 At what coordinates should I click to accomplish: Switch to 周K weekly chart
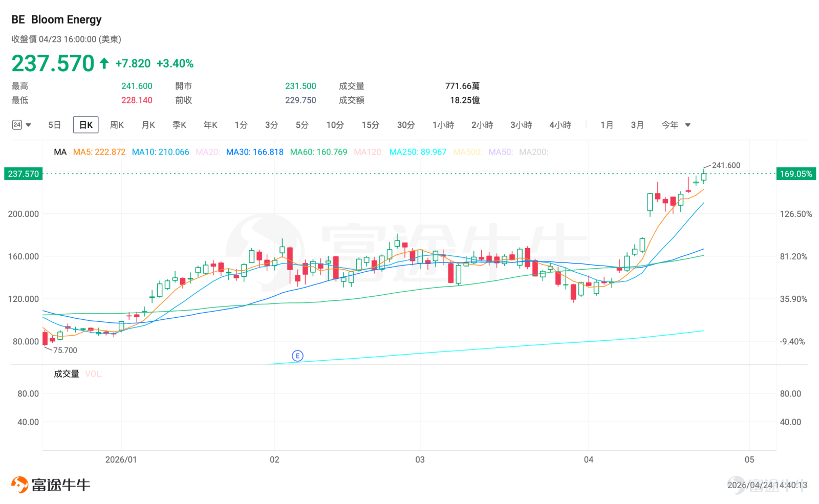point(117,125)
